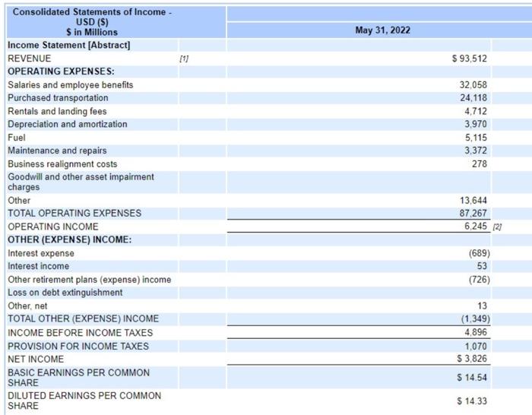Image resolution: width=532 pixels, height=415 pixels.
Task: Click TOTAL OTHER (EXPENSE) INCOME label
Action: (83, 318)
